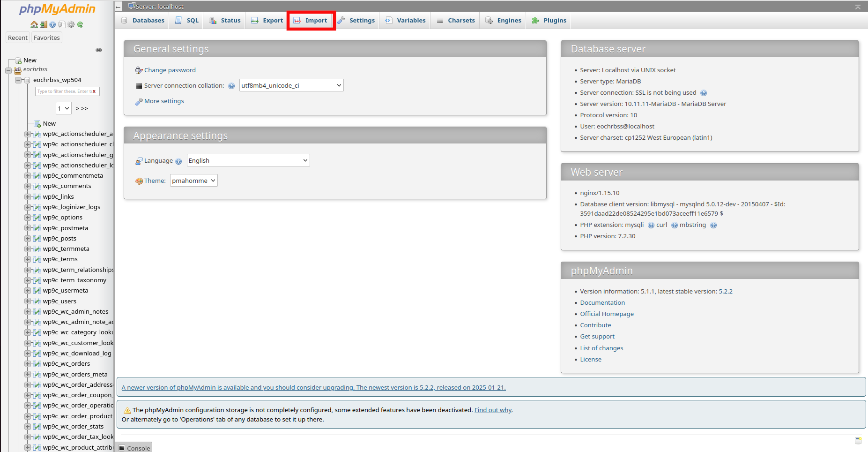Open the Import tab
This screenshot has width=868, height=452.
tap(311, 21)
